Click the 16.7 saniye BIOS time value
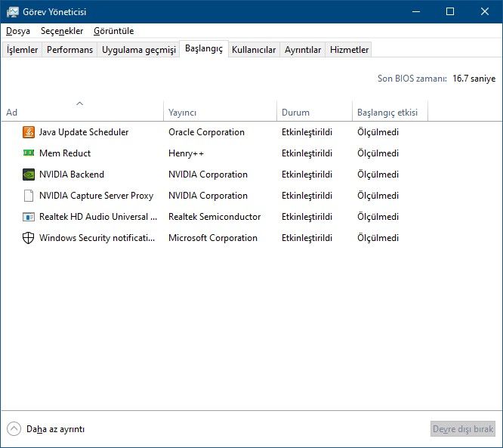Image resolution: width=503 pixels, height=448 pixels. (474, 79)
